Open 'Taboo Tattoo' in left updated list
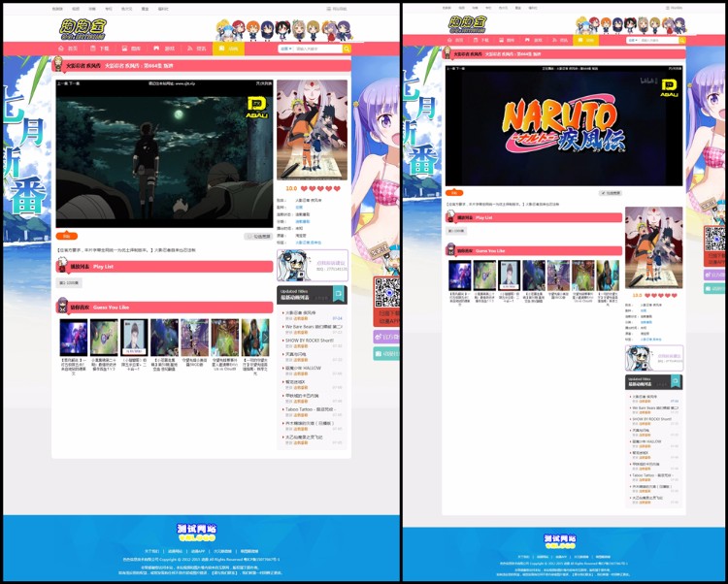The height and width of the screenshot is (584, 728). tap(311, 409)
